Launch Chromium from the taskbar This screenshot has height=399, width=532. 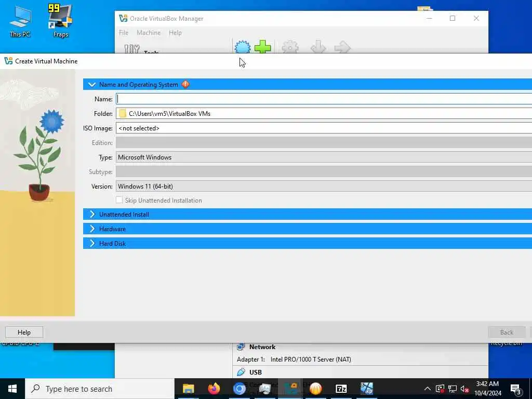(239, 389)
